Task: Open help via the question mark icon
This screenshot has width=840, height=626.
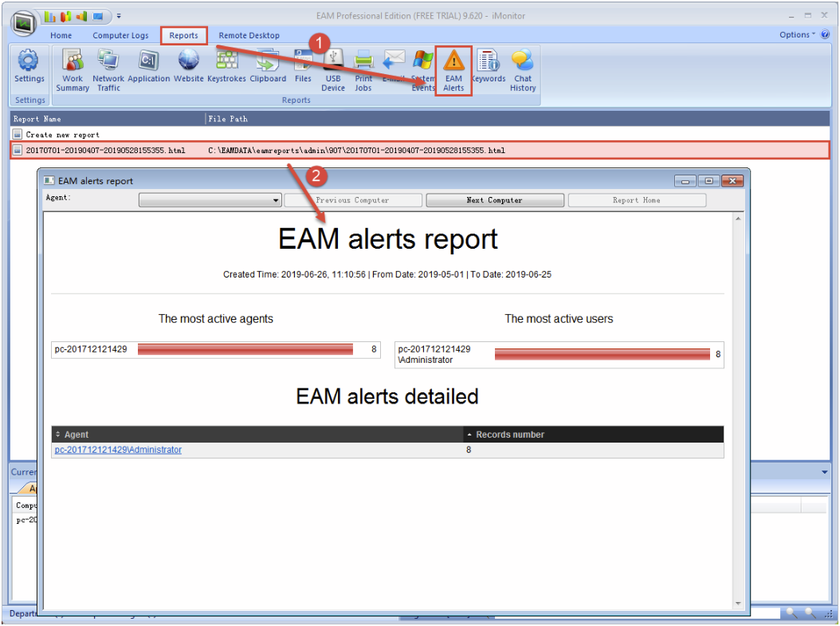Action: 825,35
